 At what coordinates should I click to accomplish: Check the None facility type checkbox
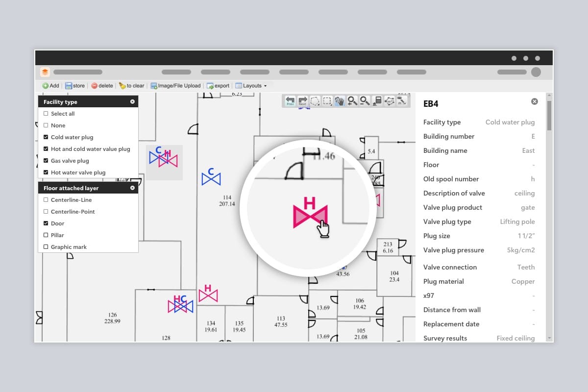[x=46, y=125]
